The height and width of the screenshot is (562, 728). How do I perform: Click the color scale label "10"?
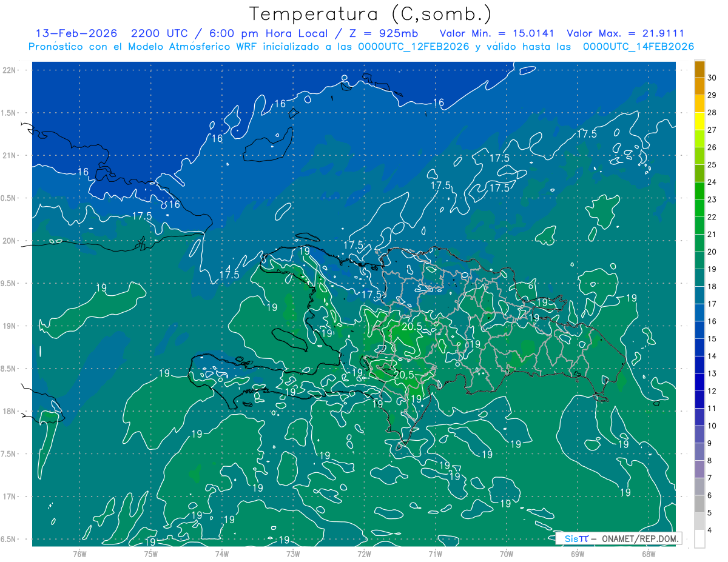pyautogui.click(x=713, y=426)
